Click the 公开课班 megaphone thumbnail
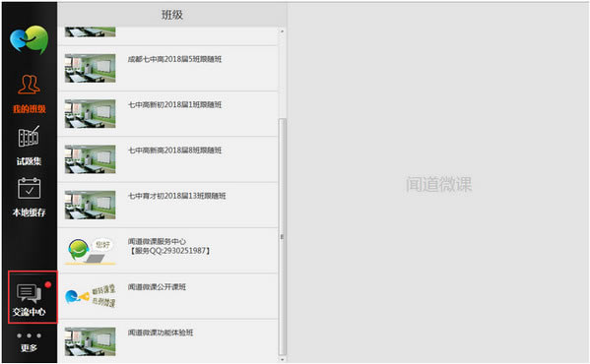 pos(91,296)
